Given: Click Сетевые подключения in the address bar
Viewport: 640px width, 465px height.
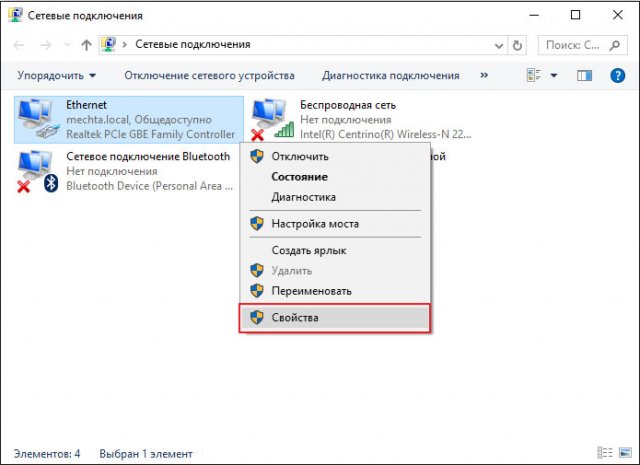Looking at the screenshot, I should pos(193,44).
